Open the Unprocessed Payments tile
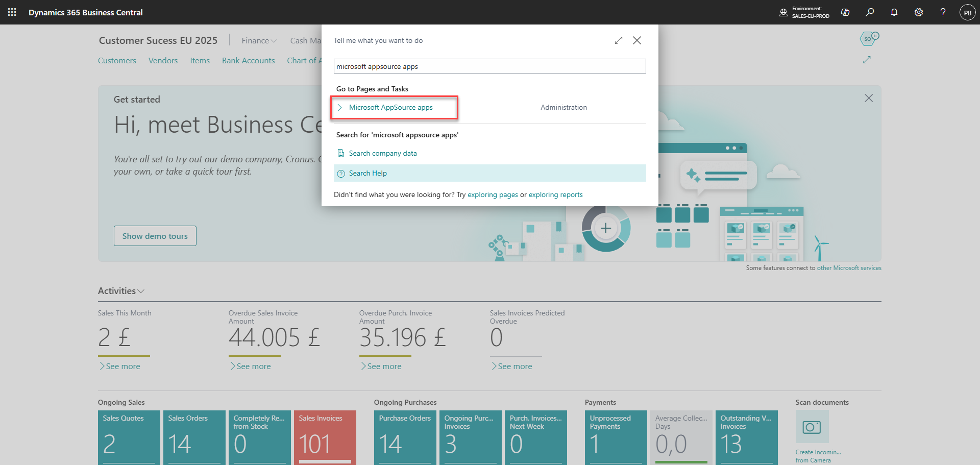 [x=616, y=437]
